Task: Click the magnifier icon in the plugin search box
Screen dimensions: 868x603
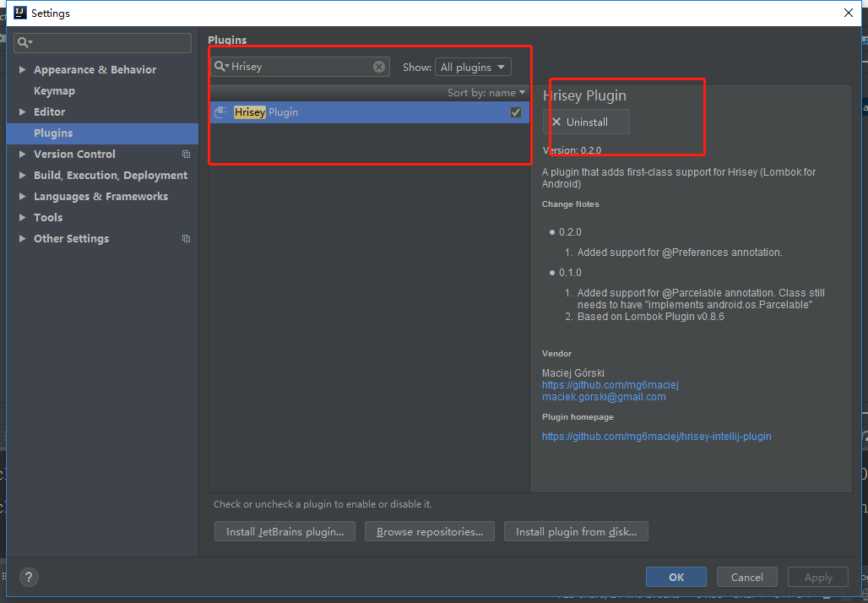Action: click(221, 67)
